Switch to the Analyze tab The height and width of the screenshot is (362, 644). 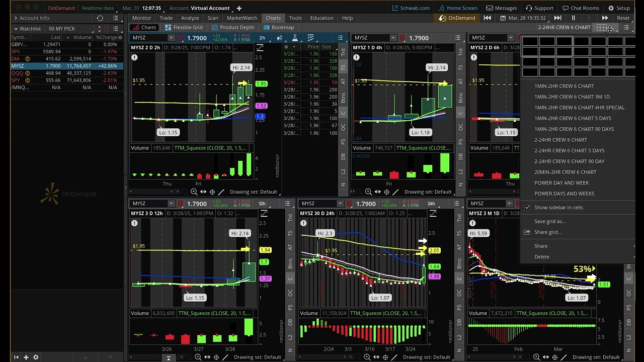[x=190, y=18]
